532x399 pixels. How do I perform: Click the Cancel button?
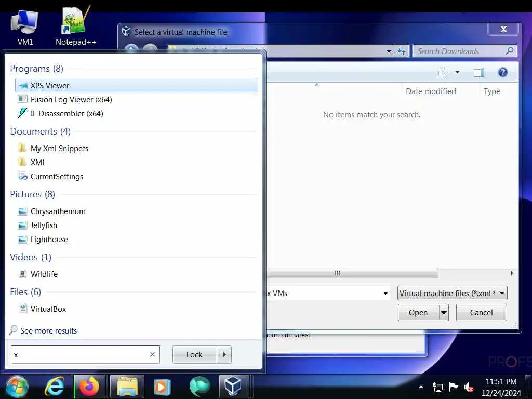click(x=482, y=312)
